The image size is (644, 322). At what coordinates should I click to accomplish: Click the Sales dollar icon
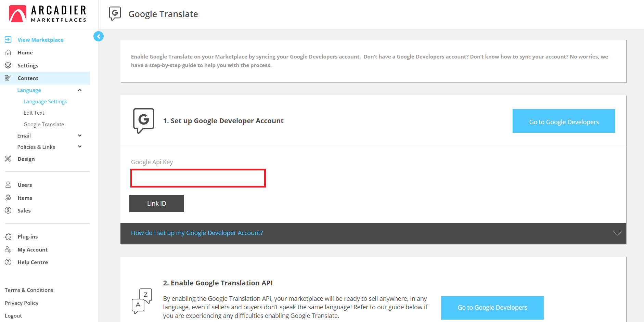point(8,210)
